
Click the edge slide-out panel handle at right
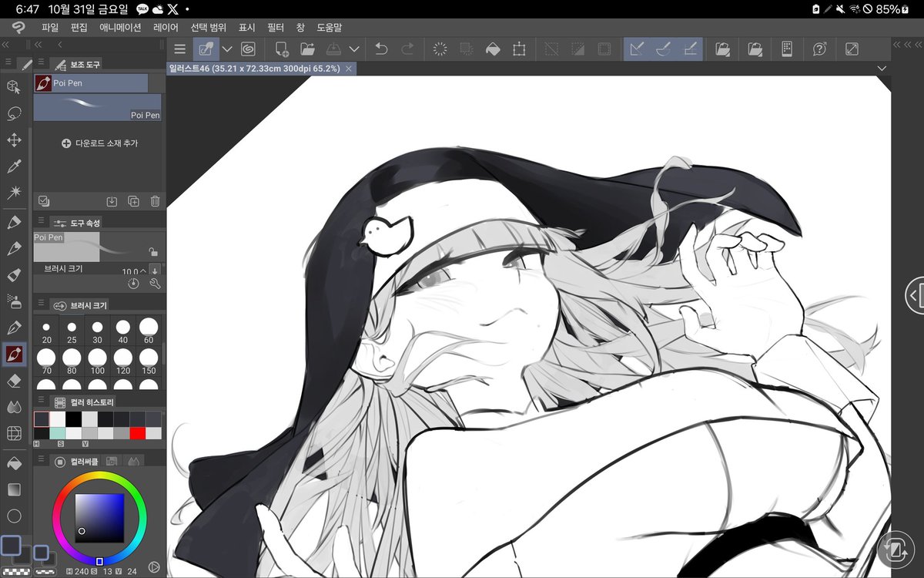coord(914,294)
